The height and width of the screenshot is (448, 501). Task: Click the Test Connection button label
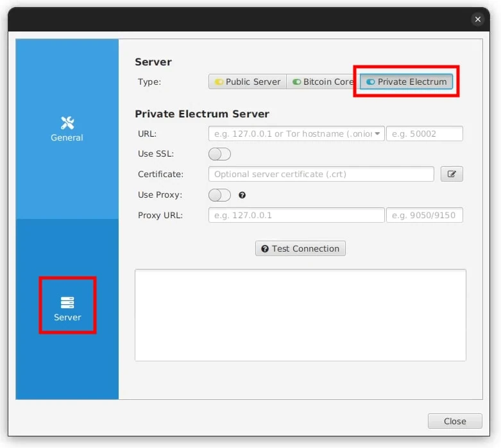tap(305, 249)
